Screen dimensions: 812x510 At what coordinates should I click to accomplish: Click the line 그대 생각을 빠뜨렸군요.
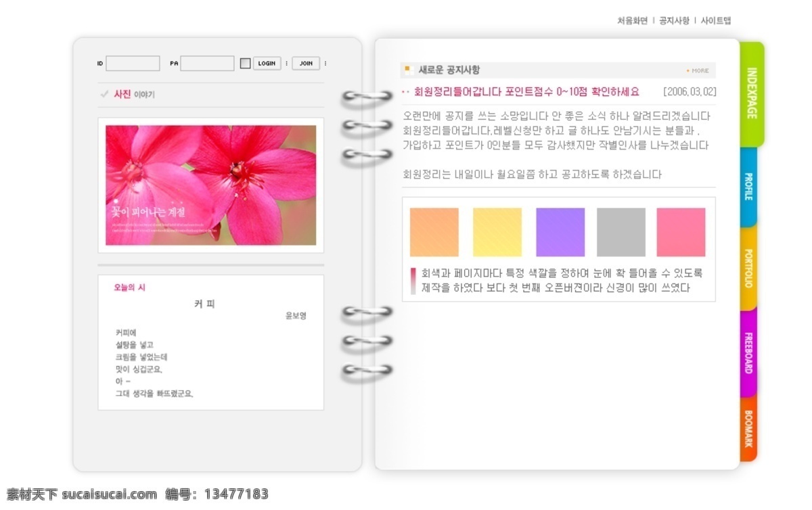(154, 393)
